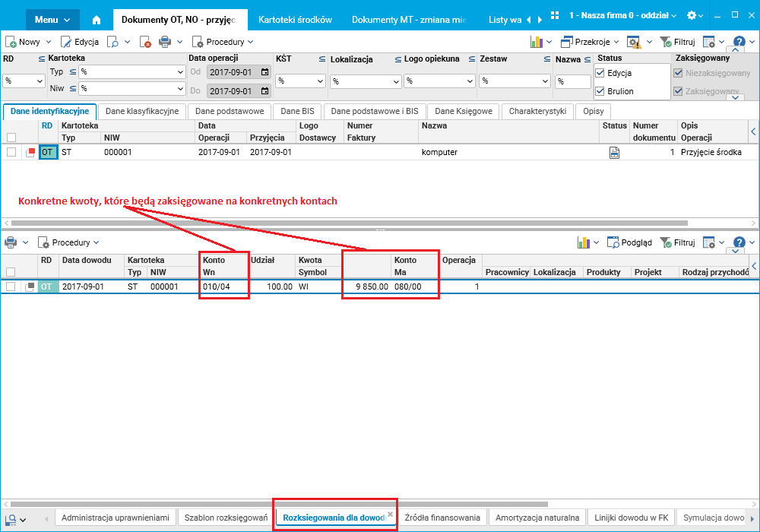Click the Przekroje windows icon

[567, 42]
